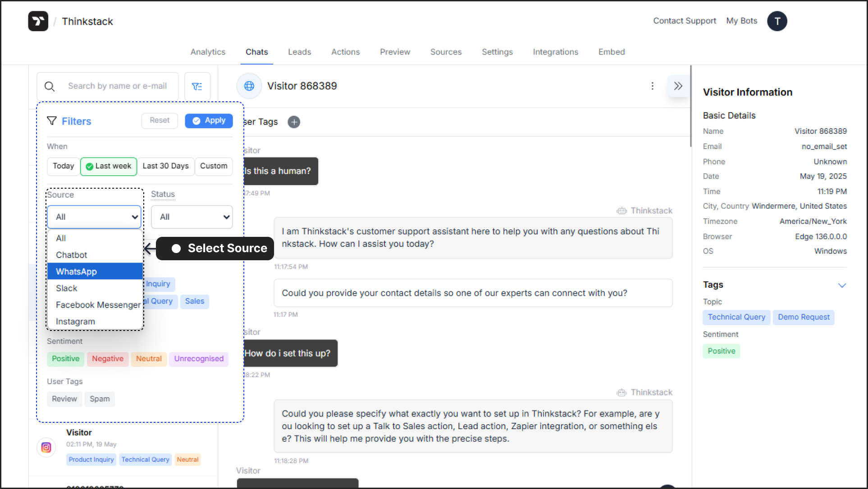Choose All in source list

coord(95,238)
